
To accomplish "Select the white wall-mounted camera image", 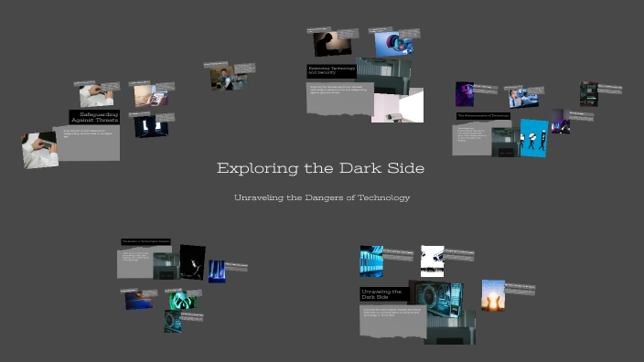I will (397, 106).
